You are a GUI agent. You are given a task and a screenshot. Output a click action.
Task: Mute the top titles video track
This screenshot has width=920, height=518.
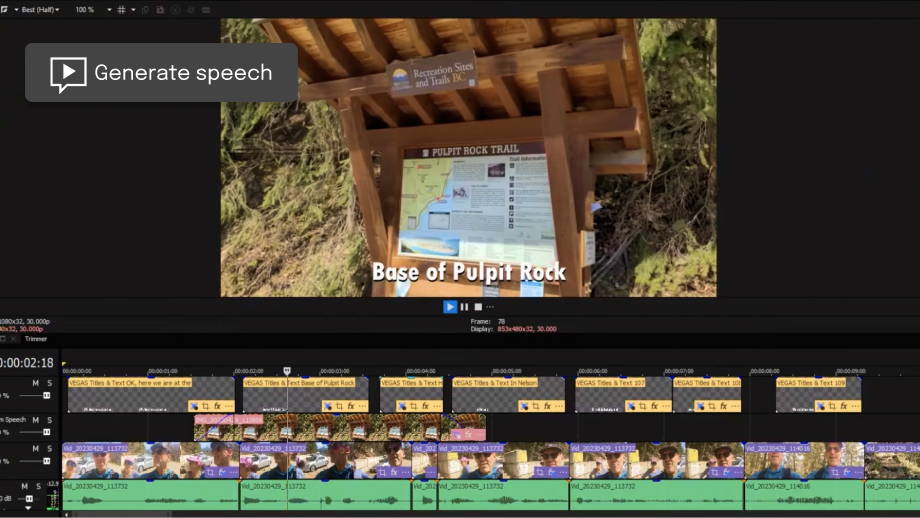pyautogui.click(x=35, y=383)
